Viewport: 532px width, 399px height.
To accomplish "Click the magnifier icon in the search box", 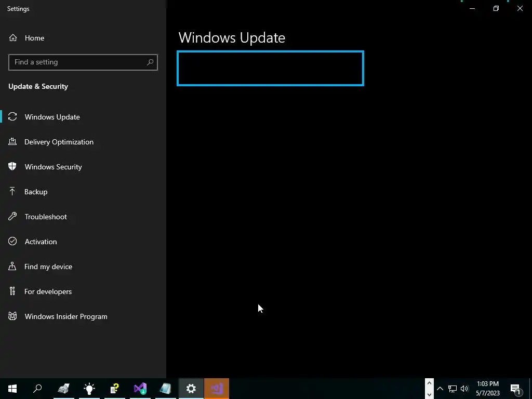I will [150, 62].
